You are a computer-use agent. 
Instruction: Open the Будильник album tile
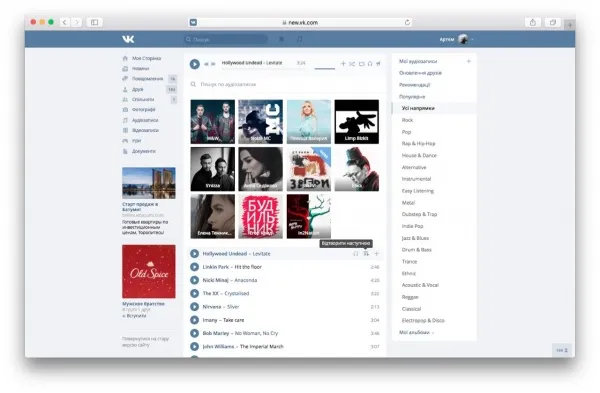261,216
